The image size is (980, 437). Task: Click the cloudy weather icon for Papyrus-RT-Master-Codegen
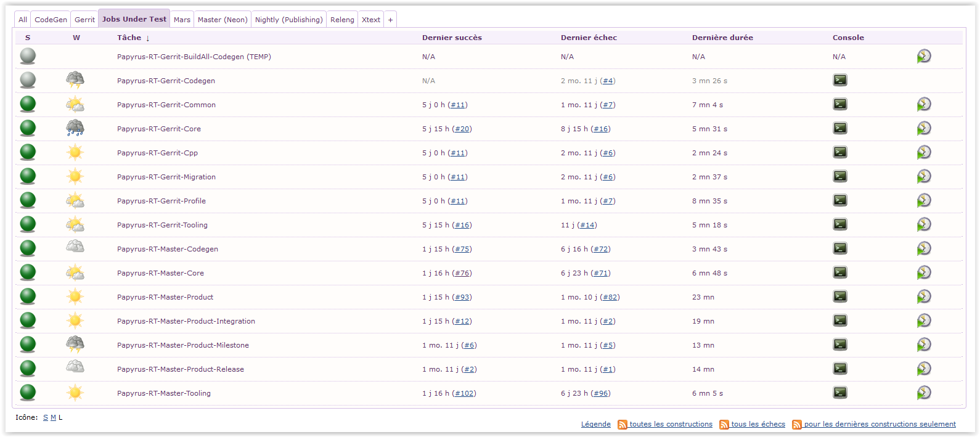pos(75,247)
